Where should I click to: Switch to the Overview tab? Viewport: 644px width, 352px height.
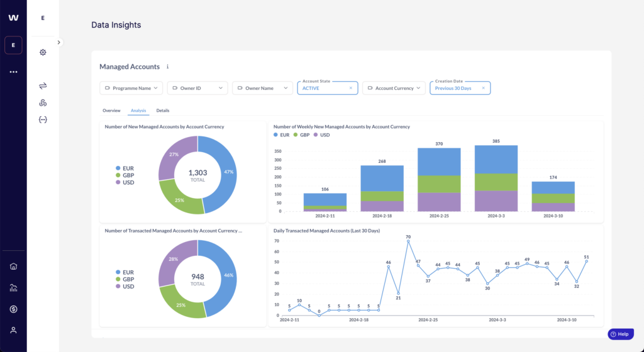tap(111, 111)
